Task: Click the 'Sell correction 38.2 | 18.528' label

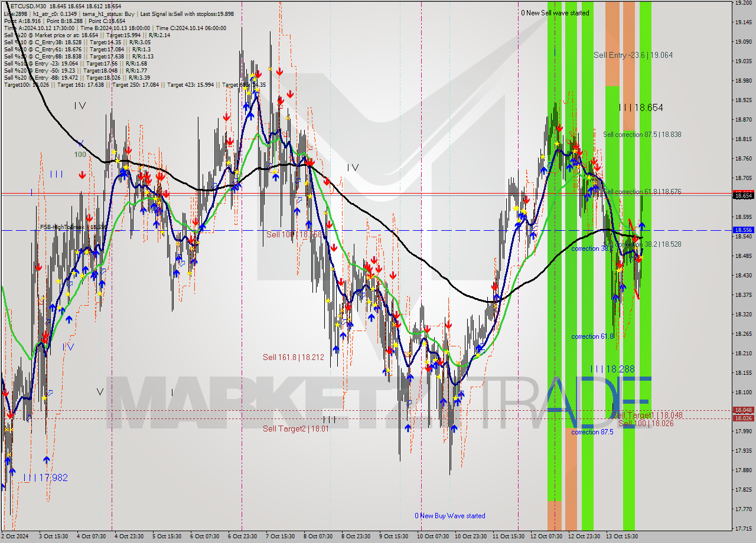Action: 643,244
